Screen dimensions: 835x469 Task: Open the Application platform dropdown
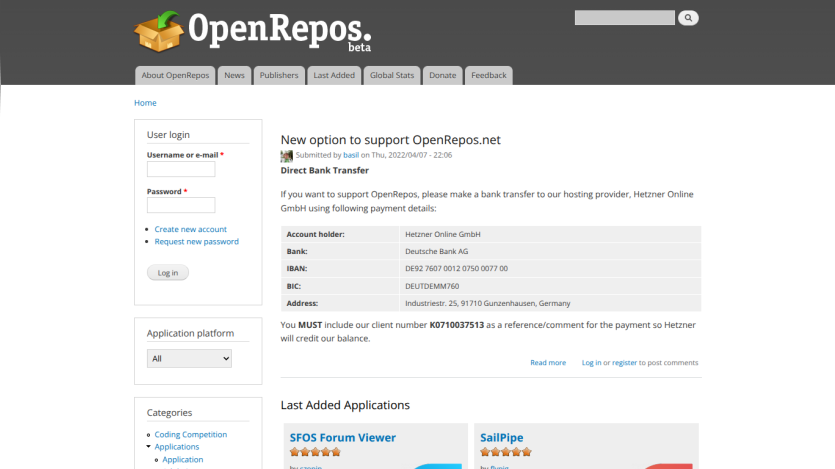pos(189,358)
